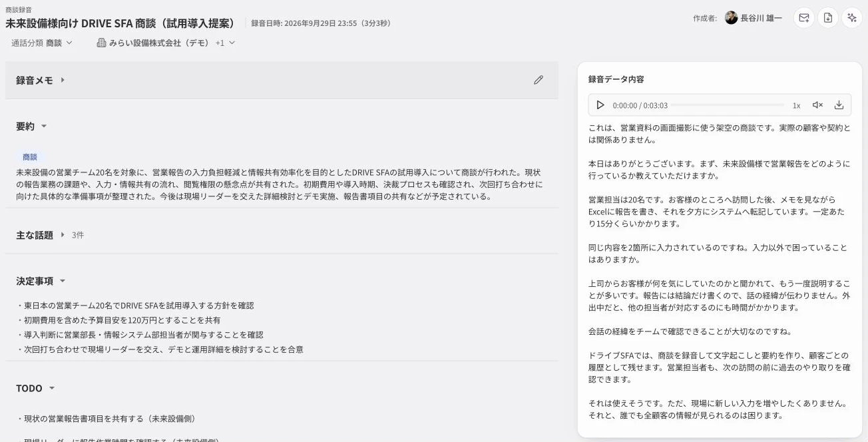Click the transcript line starting これは、営業資料
868x442 pixels.
pos(720,134)
